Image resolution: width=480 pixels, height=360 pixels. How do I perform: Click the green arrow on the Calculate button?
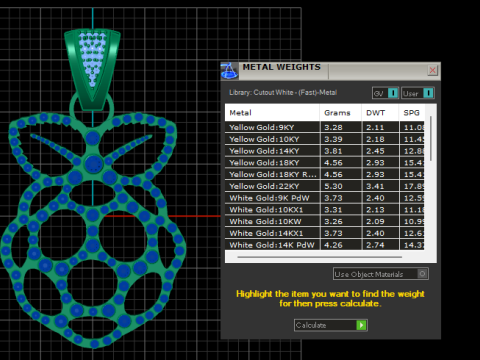click(361, 325)
